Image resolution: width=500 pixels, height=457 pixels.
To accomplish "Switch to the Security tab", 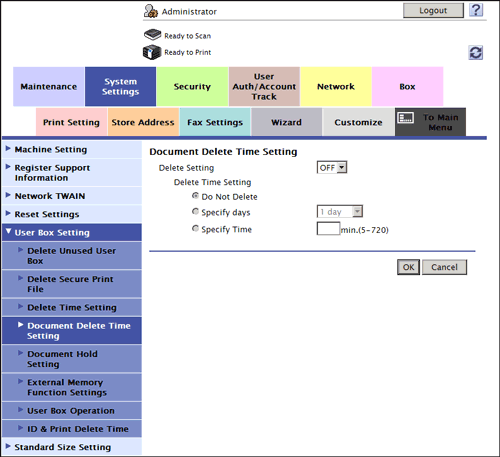I will click(192, 87).
